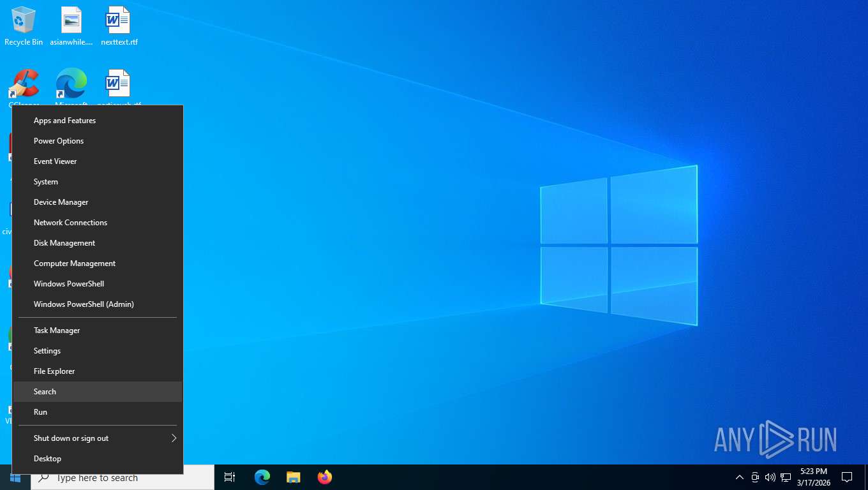Open Task Manager from the menu
868x490 pixels.
pos(98,330)
